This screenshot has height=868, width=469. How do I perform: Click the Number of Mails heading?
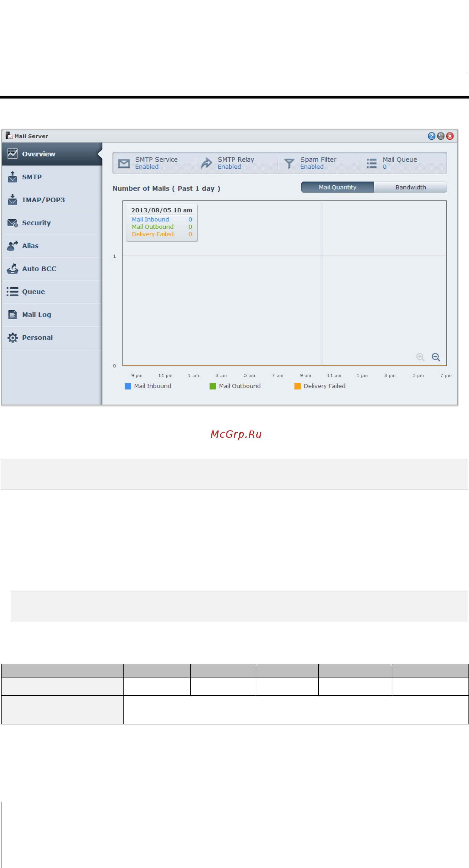point(166,188)
